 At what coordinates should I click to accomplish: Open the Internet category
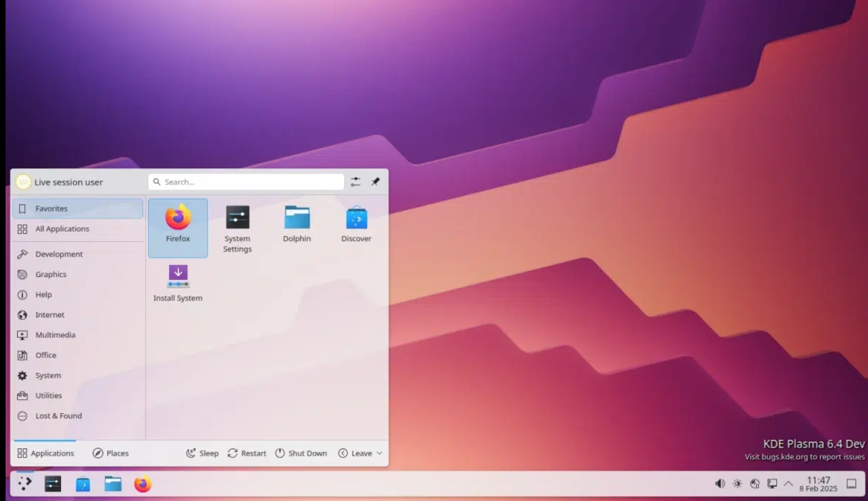tap(78, 315)
